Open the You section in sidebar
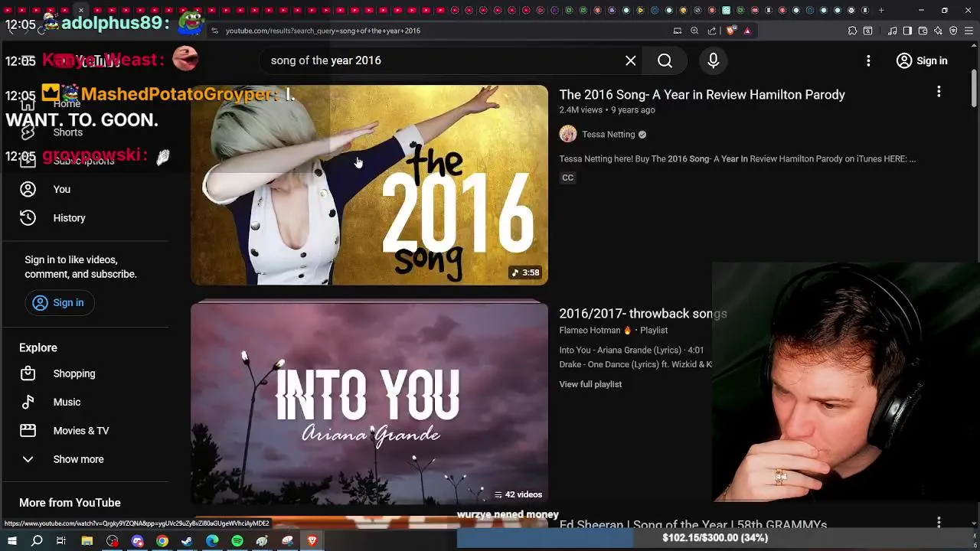The width and height of the screenshot is (980, 551). coord(61,189)
